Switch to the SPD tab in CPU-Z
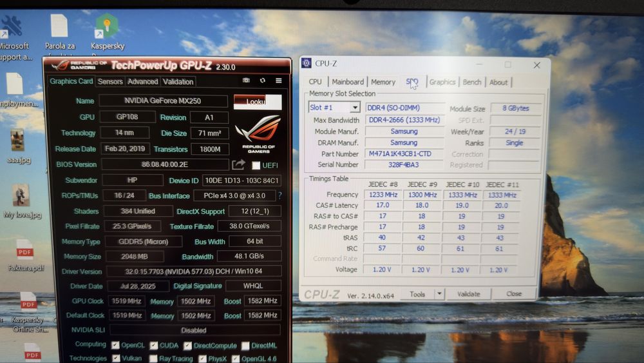The image size is (644, 363). click(412, 81)
